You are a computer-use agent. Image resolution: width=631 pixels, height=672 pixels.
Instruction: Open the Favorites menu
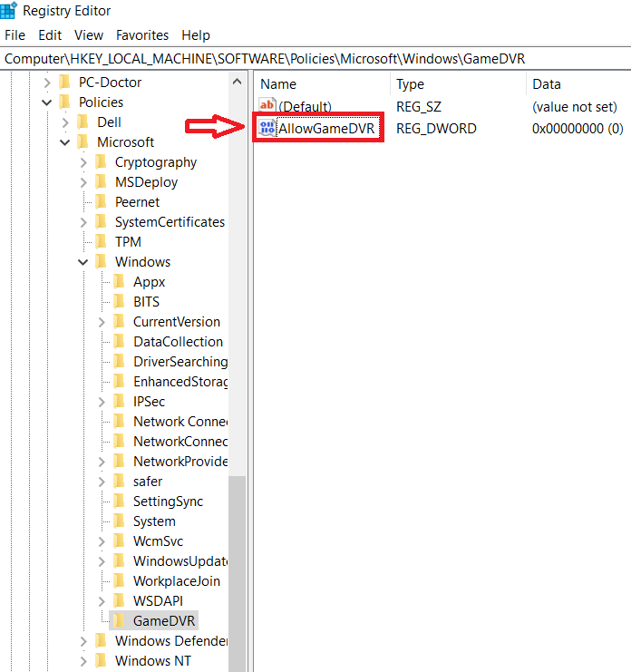click(142, 35)
